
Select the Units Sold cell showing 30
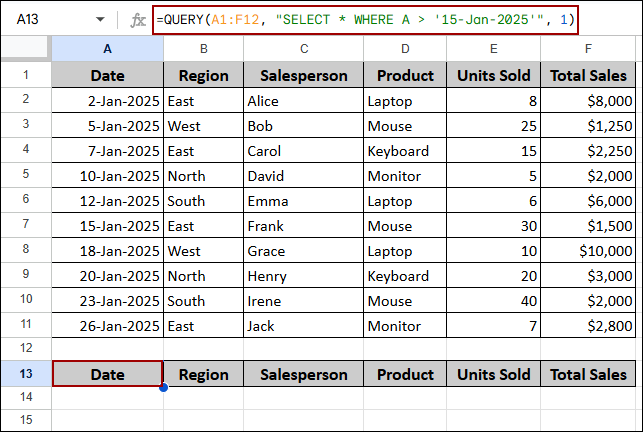pyautogui.click(x=493, y=226)
